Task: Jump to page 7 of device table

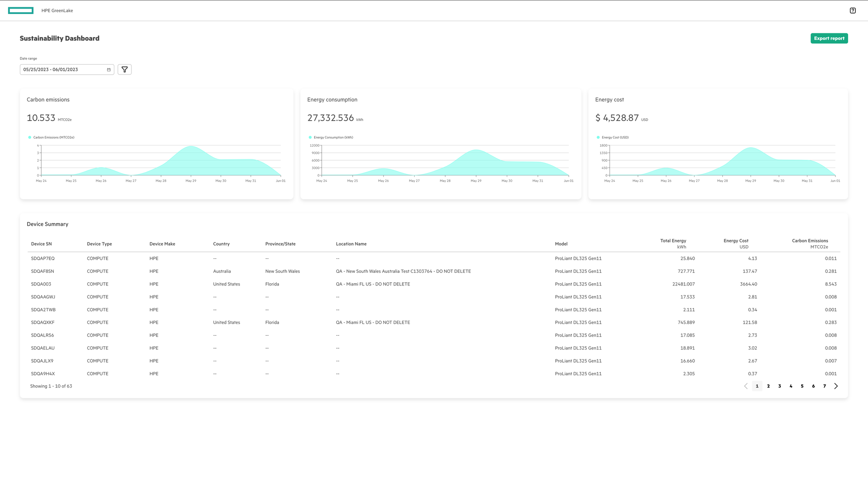Action: [x=825, y=386]
